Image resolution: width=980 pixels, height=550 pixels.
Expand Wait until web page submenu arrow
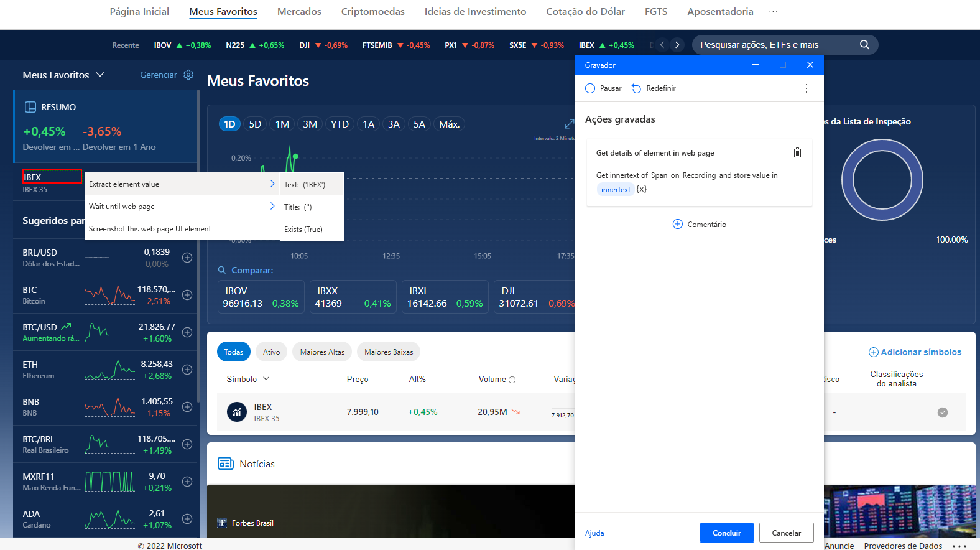point(272,206)
